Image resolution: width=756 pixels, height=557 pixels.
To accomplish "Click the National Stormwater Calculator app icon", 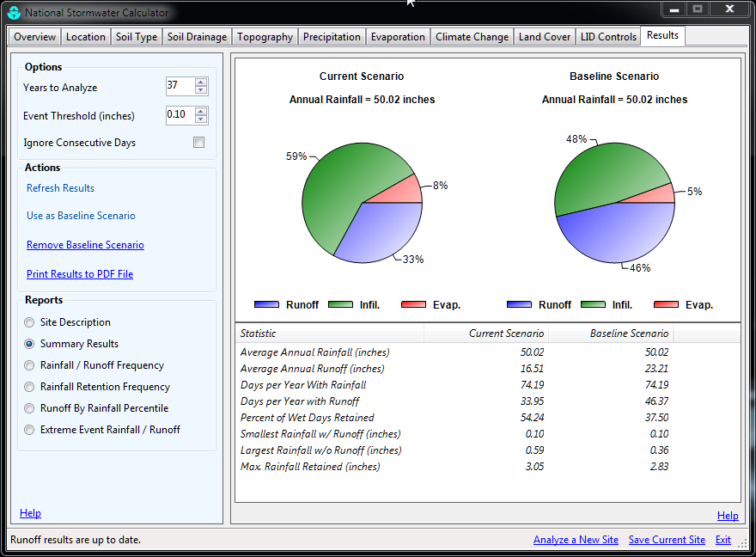I will click(x=14, y=12).
